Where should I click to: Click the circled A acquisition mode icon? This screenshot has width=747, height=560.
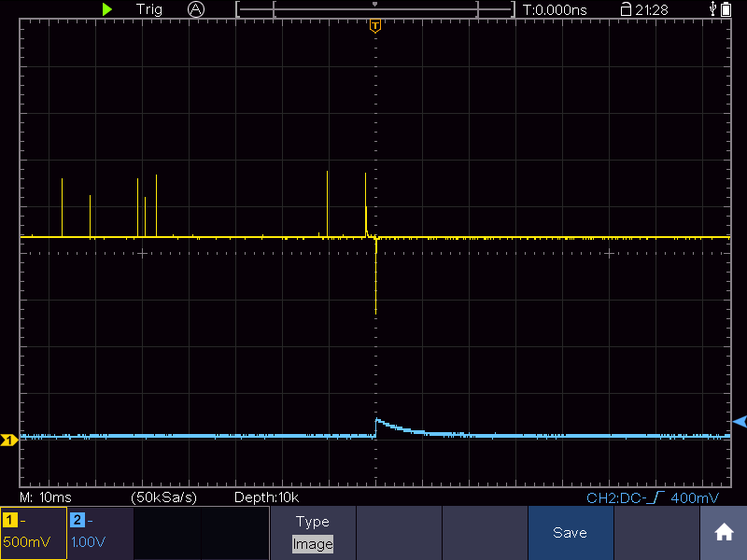pos(195,9)
